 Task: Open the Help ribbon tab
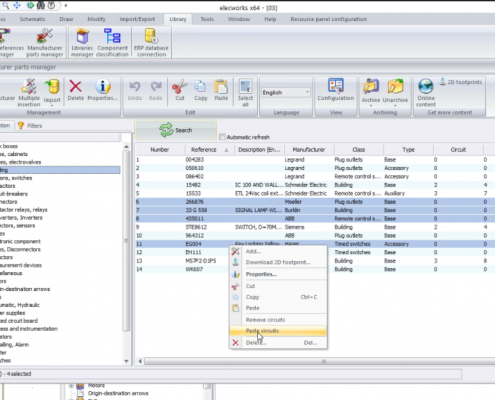270,19
